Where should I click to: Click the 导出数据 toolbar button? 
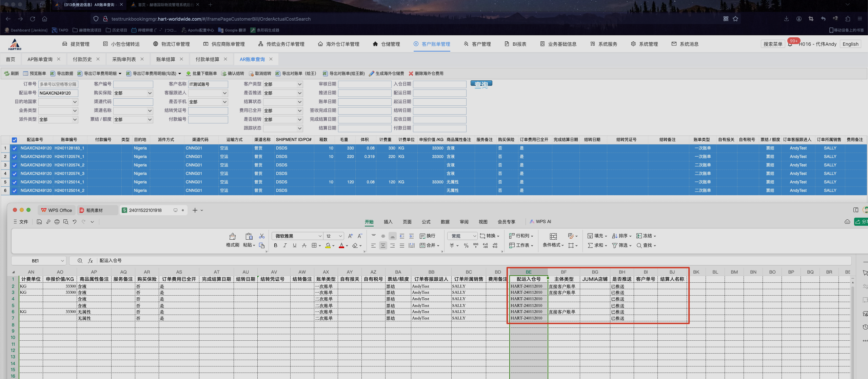tap(62, 74)
